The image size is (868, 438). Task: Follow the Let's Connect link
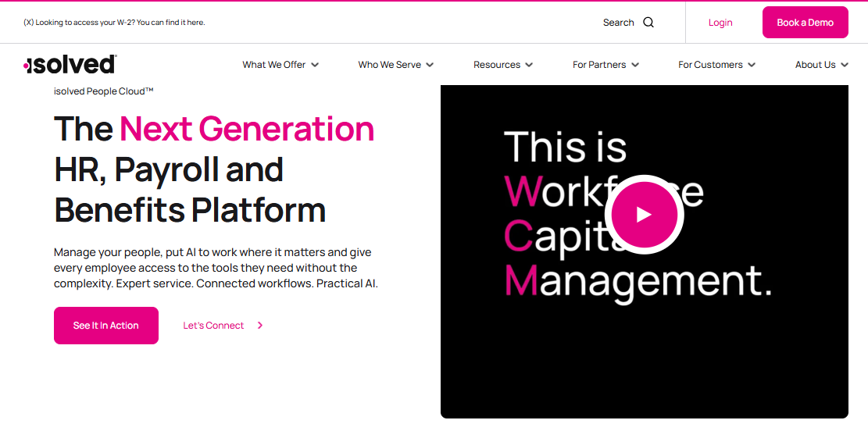click(x=213, y=325)
